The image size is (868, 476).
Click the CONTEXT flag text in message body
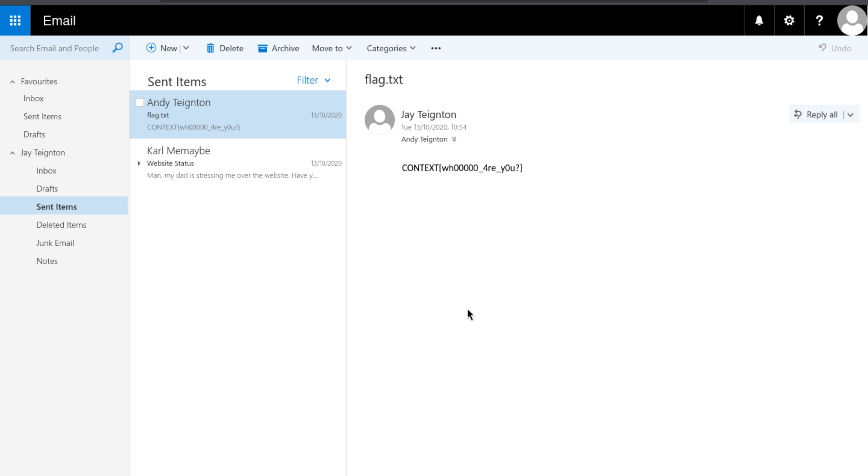point(462,168)
